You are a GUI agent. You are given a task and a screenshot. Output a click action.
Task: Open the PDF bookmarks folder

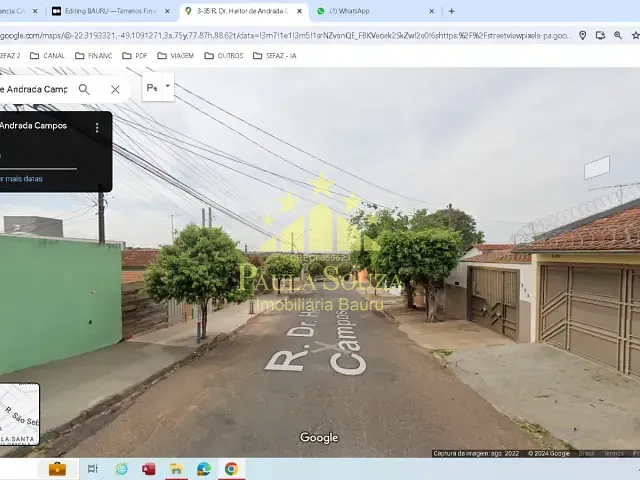(x=135, y=56)
